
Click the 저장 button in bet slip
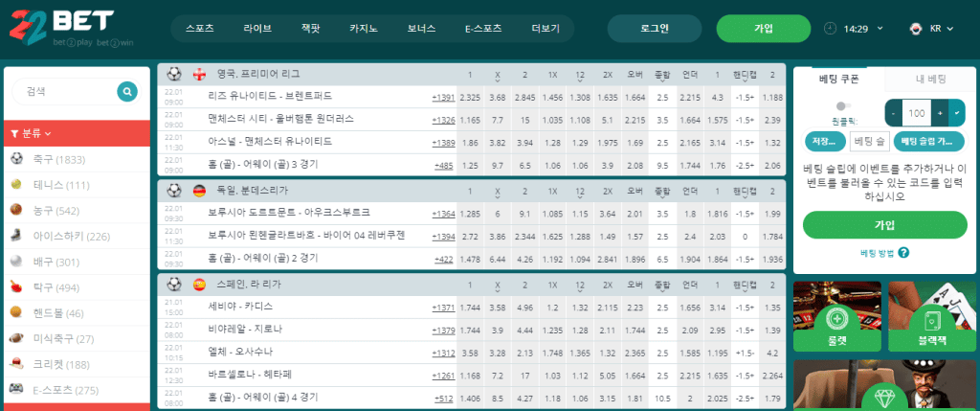[x=824, y=142]
